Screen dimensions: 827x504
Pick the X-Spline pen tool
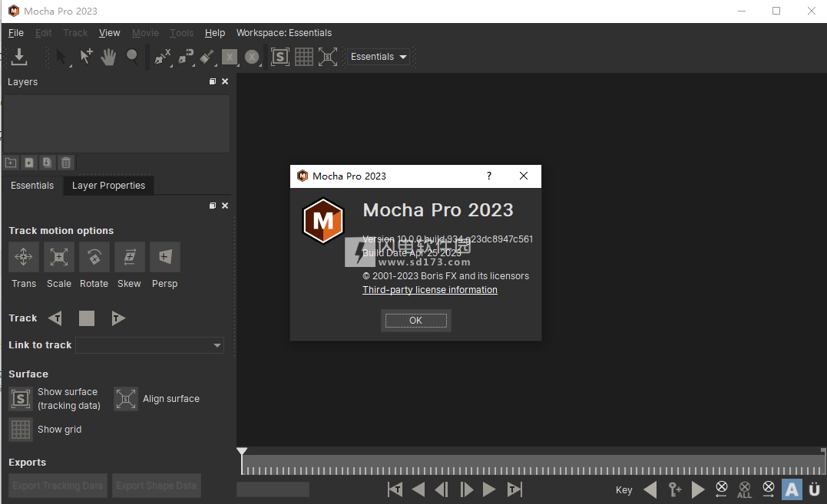pyautogui.click(x=163, y=56)
